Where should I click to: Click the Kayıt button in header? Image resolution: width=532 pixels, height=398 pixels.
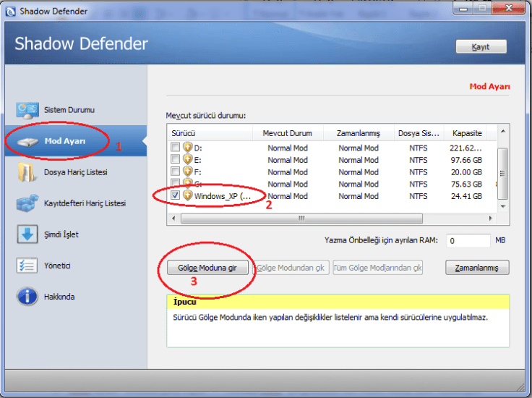point(481,46)
